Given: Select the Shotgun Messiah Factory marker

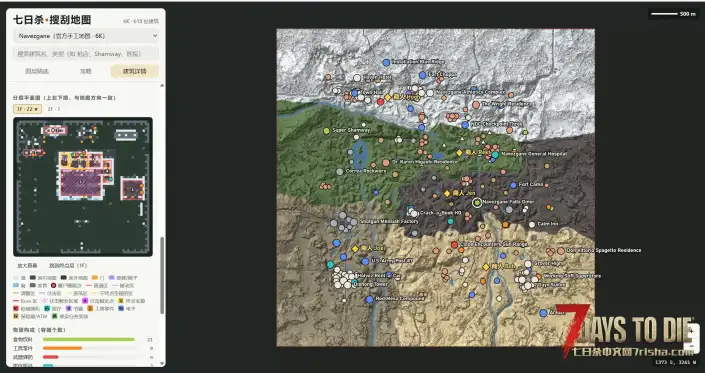Looking at the screenshot, I should coord(353,222).
